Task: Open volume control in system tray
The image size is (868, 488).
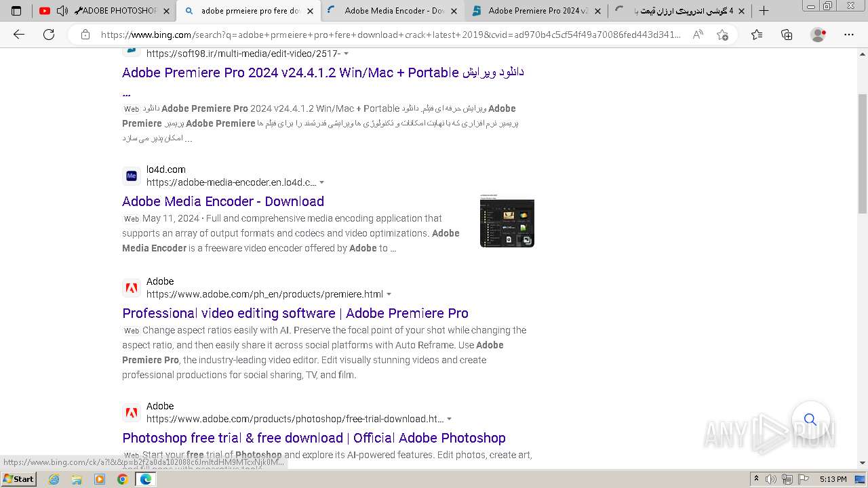Action: point(771,479)
